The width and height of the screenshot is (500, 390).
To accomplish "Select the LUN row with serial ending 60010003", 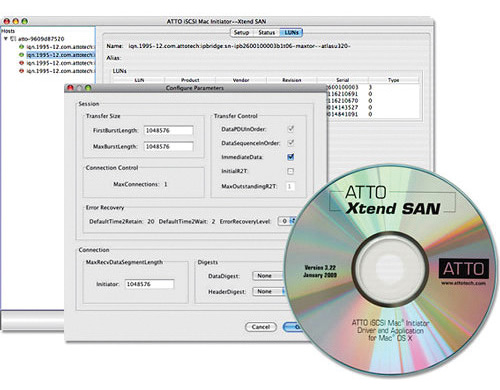I will 373,87.
